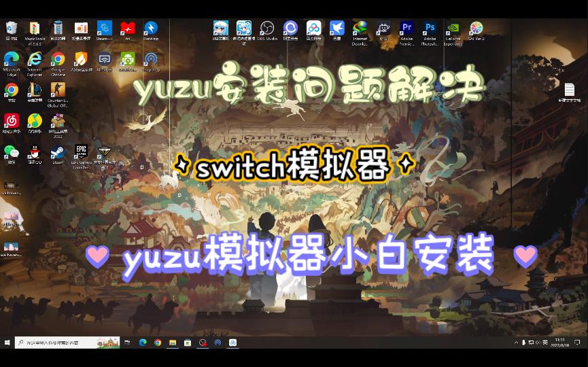588x367 pixels.
Task: Open the wallpaper image thumbnail below WeChat
Action: click(x=12, y=186)
